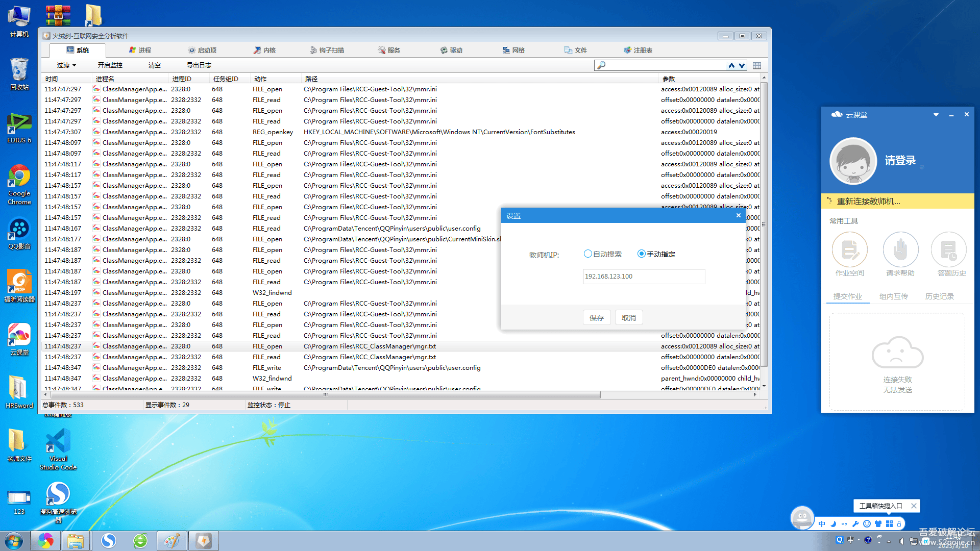Select the 云课堂 desktop shortcut icon
The width and height of the screenshot is (980, 551).
coord(19,339)
